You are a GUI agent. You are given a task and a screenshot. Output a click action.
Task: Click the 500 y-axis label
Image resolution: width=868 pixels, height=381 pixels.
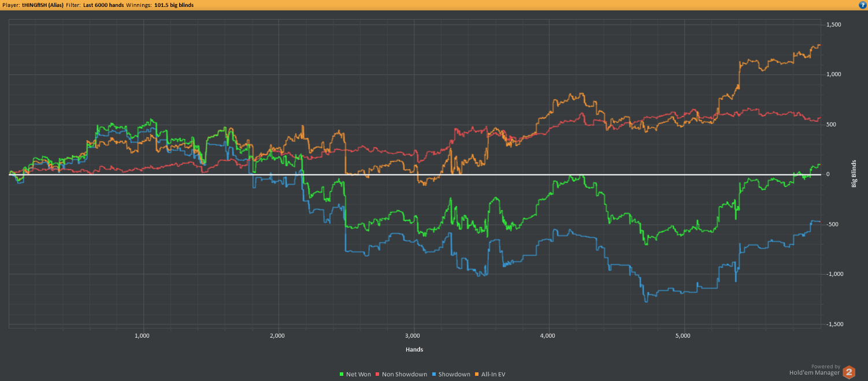point(831,125)
